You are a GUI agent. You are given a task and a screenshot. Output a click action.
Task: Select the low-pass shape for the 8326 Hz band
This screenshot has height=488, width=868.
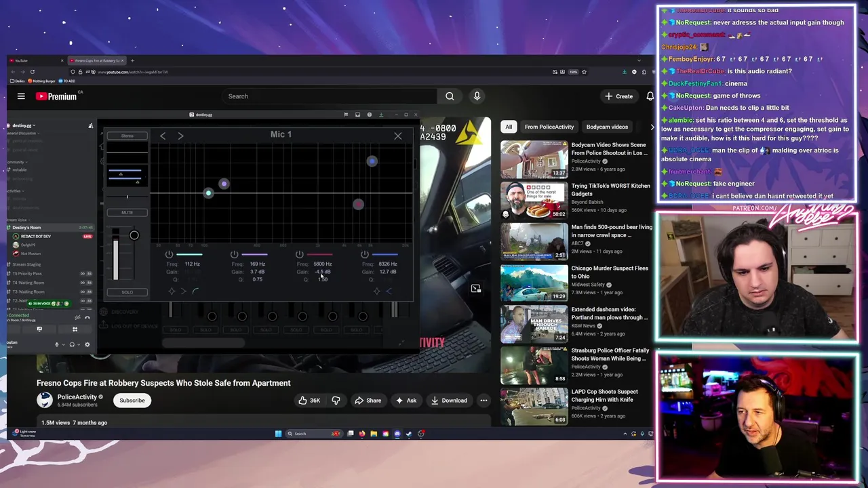389,291
